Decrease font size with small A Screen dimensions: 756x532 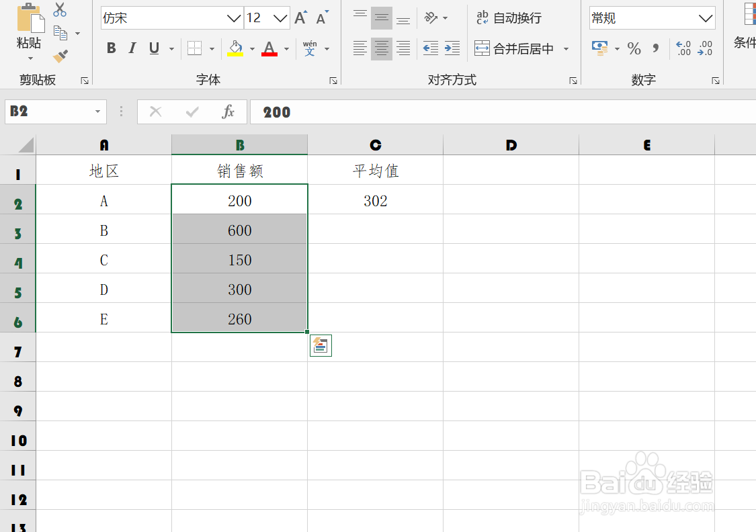(x=322, y=18)
